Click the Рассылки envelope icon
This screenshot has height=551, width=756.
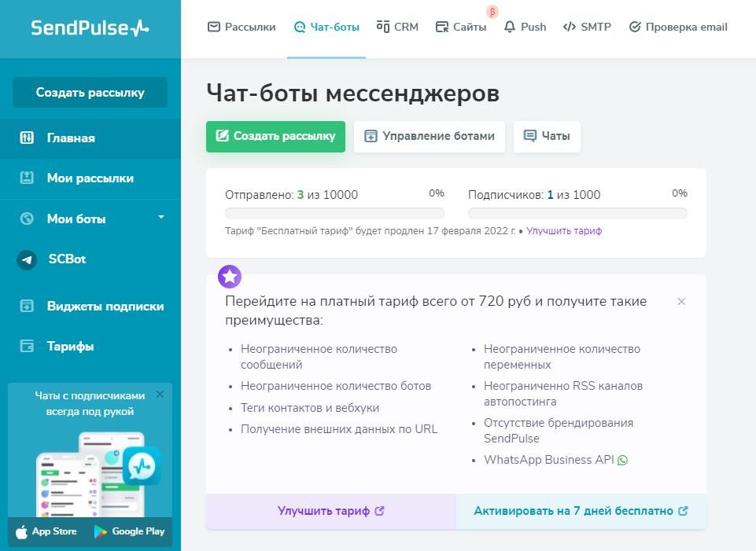tap(214, 27)
